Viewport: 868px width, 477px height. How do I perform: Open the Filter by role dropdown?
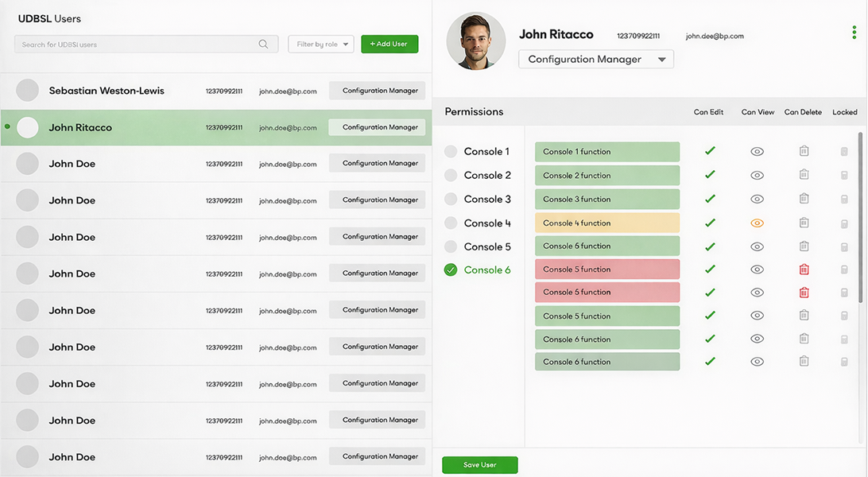tap(321, 45)
